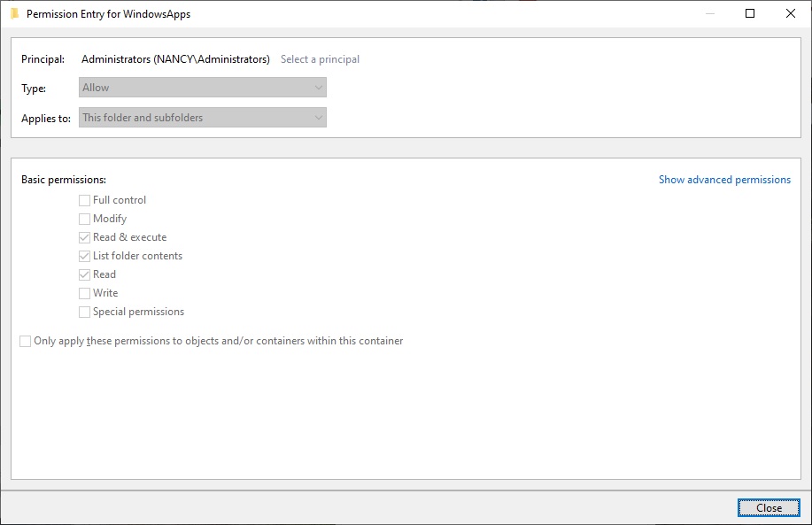
Task: Click the Administrators principal name text
Action: [x=174, y=58]
